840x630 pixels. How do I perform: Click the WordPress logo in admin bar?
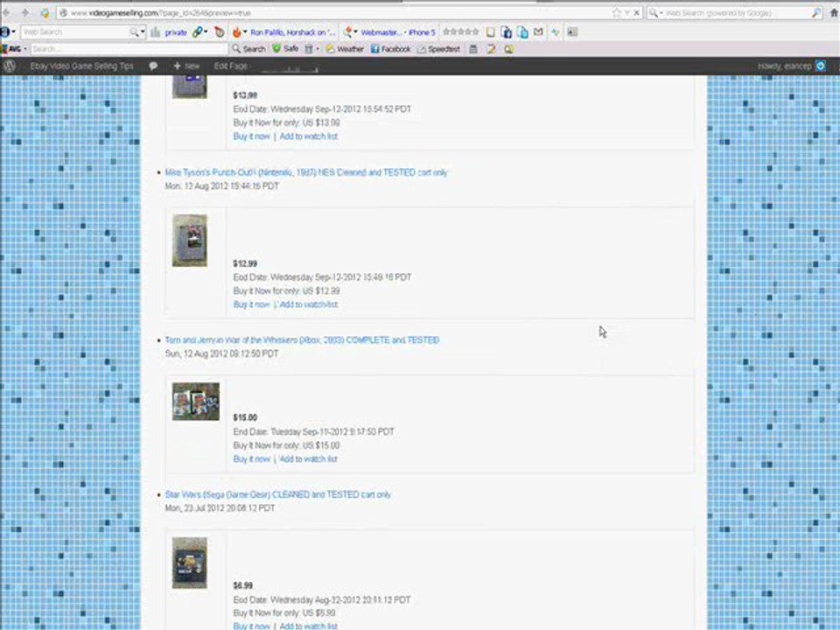(x=9, y=66)
